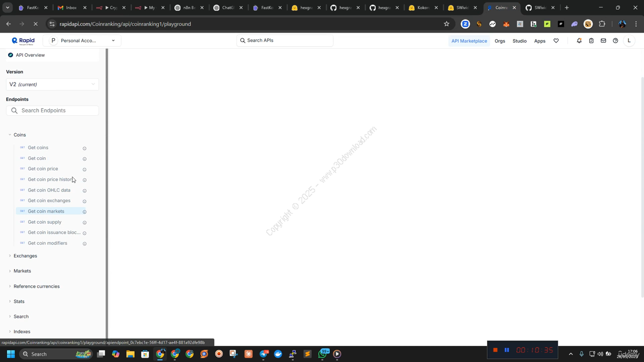This screenshot has height=362, width=644.
Task: Open Studio nav item
Action: click(519, 41)
